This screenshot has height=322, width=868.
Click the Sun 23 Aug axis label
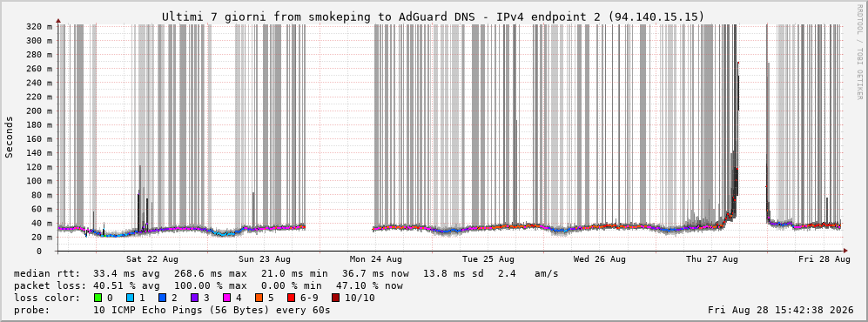click(264, 259)
